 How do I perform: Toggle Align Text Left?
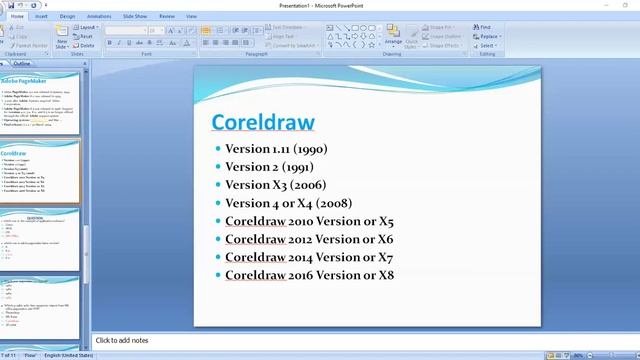tap(206, 42)
